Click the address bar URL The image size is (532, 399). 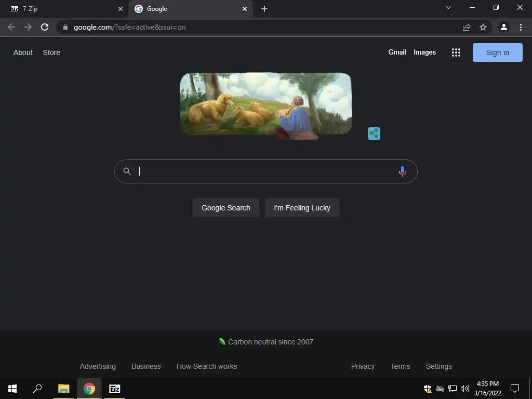pyautogui.click(x=129, y=27)
